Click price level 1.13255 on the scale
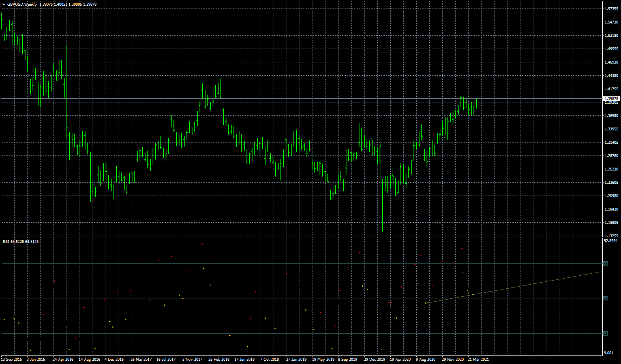The image size is (621, 364). point(611,236)
